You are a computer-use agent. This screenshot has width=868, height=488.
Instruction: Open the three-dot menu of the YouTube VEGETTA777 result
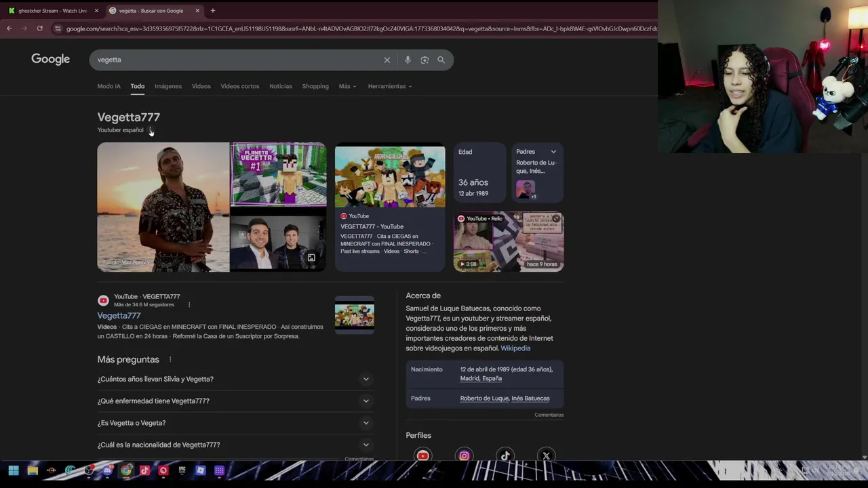[189, 305]
